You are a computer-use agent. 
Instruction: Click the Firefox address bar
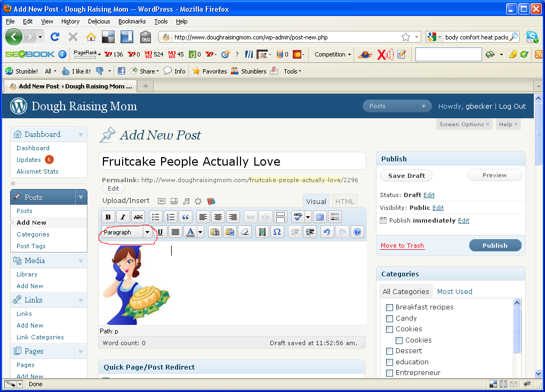(x=287, y=37)
